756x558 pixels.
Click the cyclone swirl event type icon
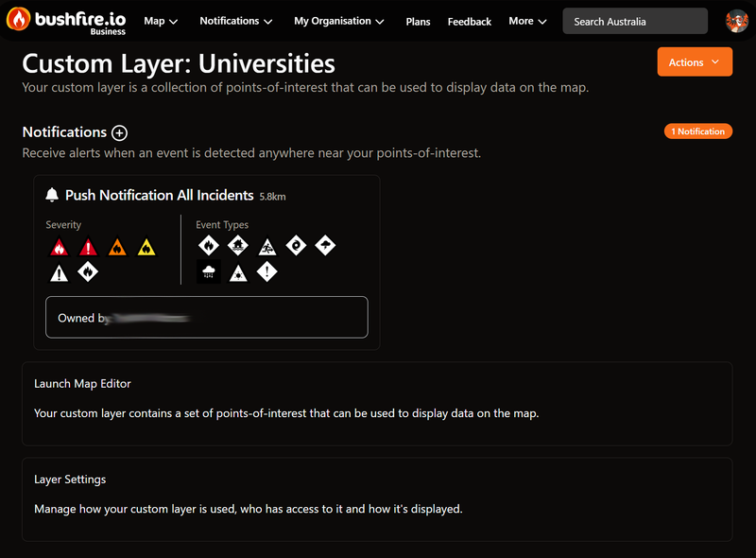pos(296,246)
